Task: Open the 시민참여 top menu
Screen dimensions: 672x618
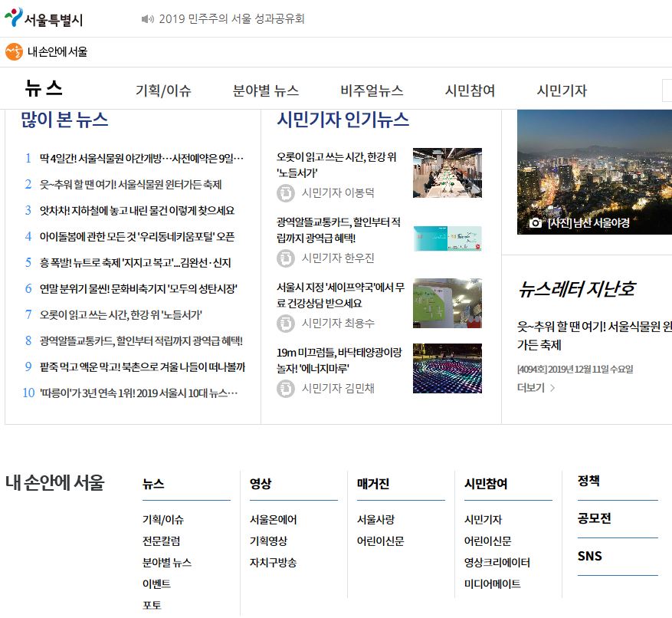Action: [470, 90]
